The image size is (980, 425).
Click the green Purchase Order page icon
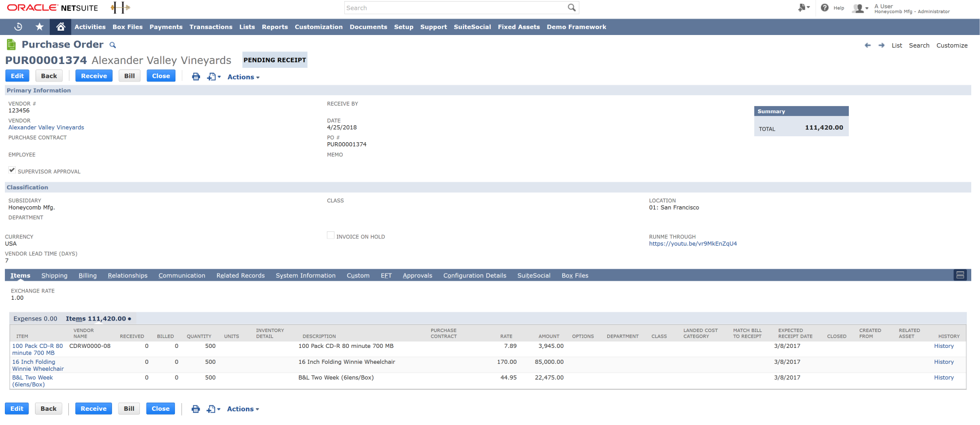pos(11,45)
